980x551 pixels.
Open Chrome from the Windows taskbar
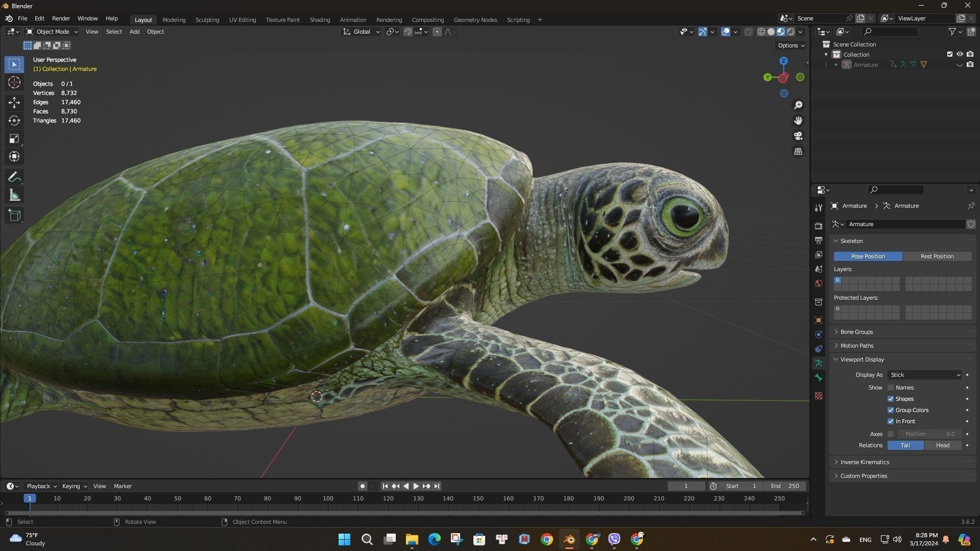pos(547,539)
